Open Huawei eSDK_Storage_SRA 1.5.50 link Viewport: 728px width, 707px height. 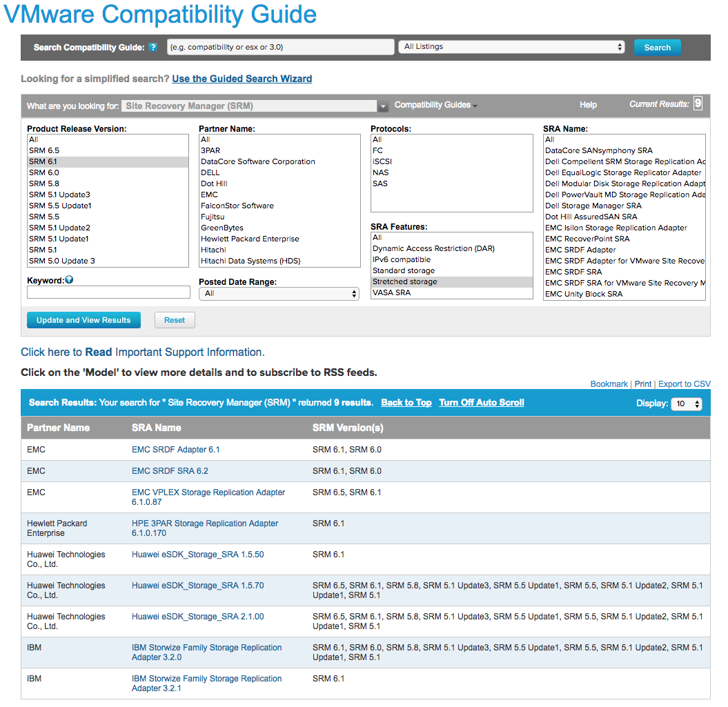[x=198, y=555]
